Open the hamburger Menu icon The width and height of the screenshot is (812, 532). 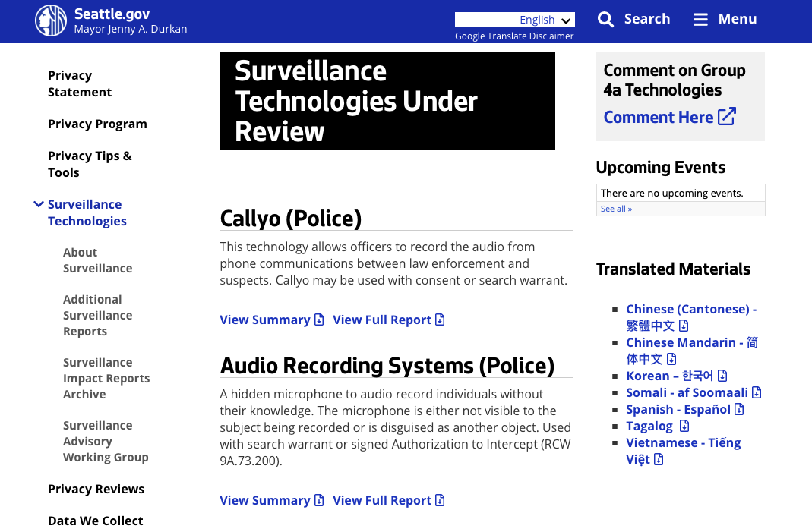pos(700,20)
